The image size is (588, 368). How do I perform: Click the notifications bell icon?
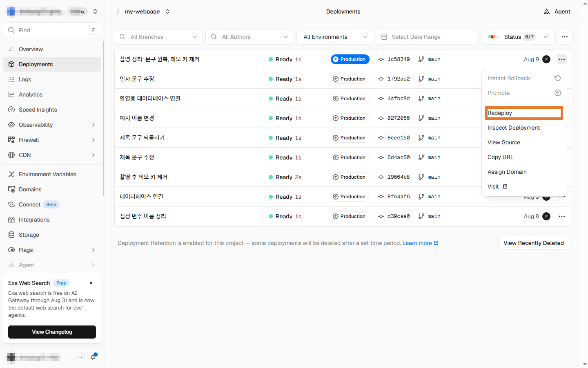[x=93, y=357]
